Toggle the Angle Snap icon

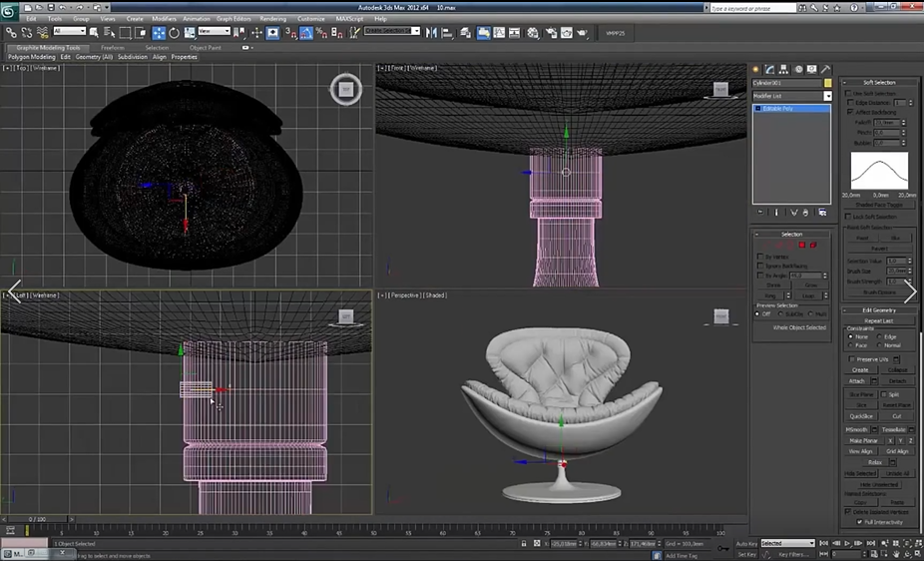click(x=306, y=33)
